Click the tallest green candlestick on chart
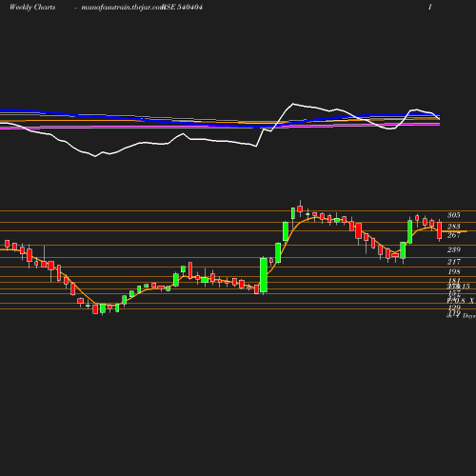The height and width of the screenshot is (476, 476). (264, 275)
